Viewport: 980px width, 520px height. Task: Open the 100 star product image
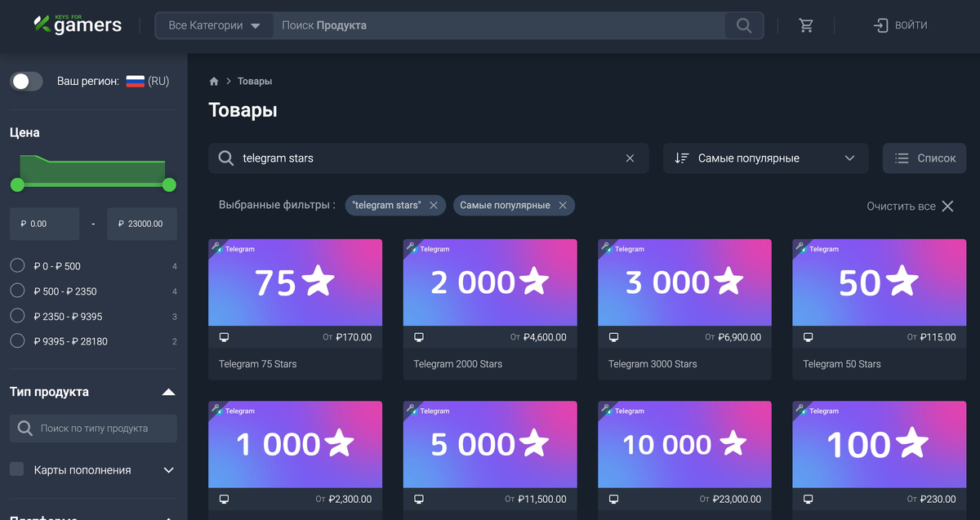(879, 444)
